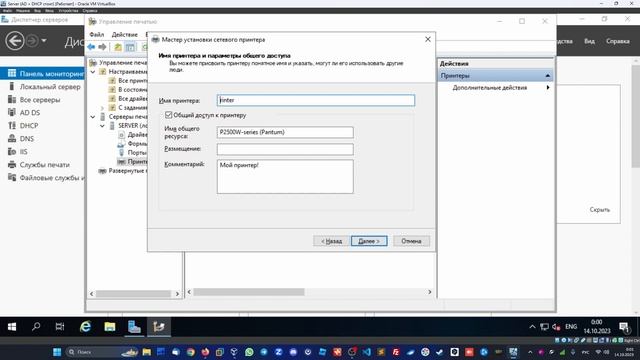
Task: Open Visual Studio Code from host taskbar
Action: pyautogui.click(x=367, y=352)
